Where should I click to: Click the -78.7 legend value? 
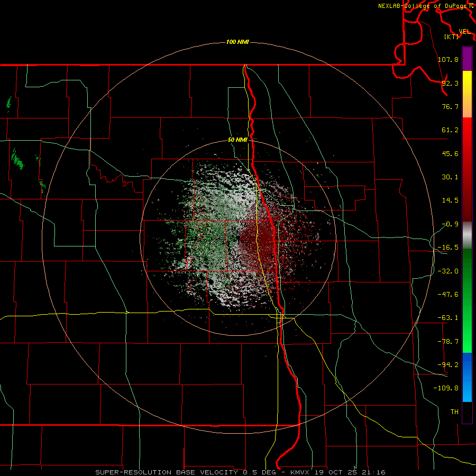click(448, 342)
